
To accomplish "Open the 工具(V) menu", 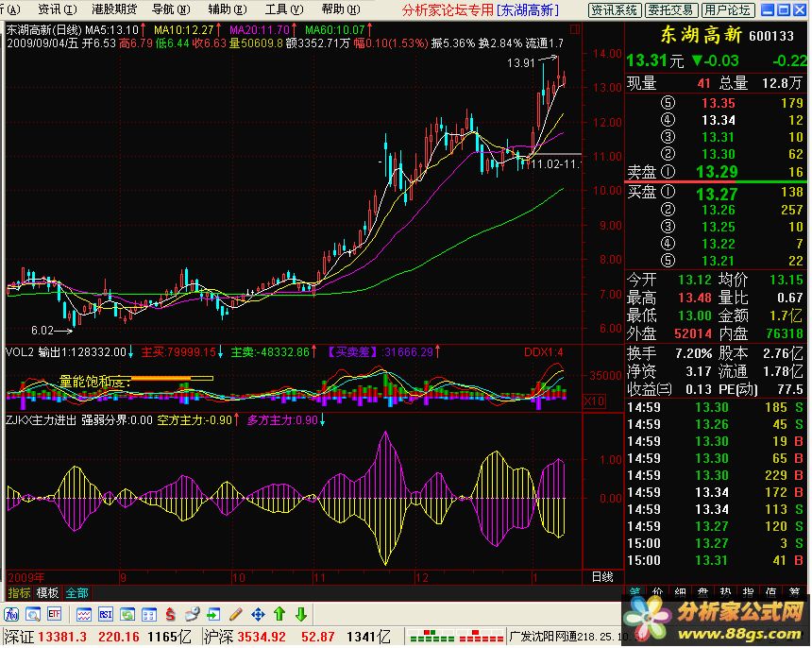I will (284, 9).
